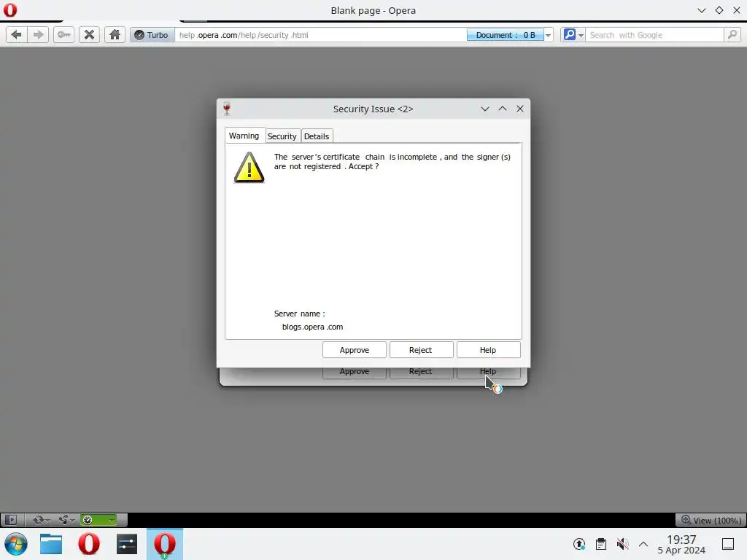Maximize the Opera main window
The image size is (747, 560).
coord(719,10)
